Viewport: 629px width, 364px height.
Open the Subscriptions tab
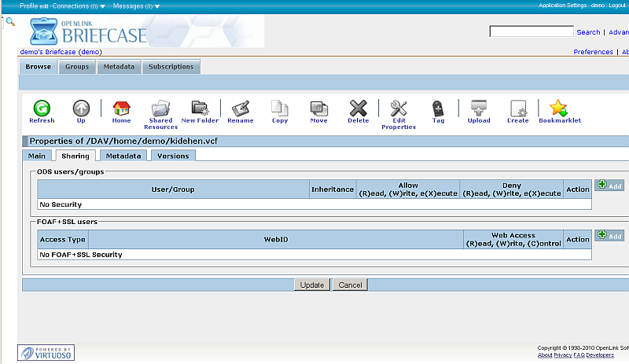pos(171,67)
